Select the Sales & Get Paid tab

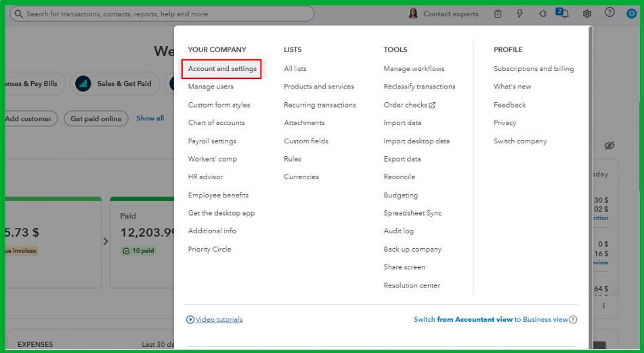click(115, 84)
